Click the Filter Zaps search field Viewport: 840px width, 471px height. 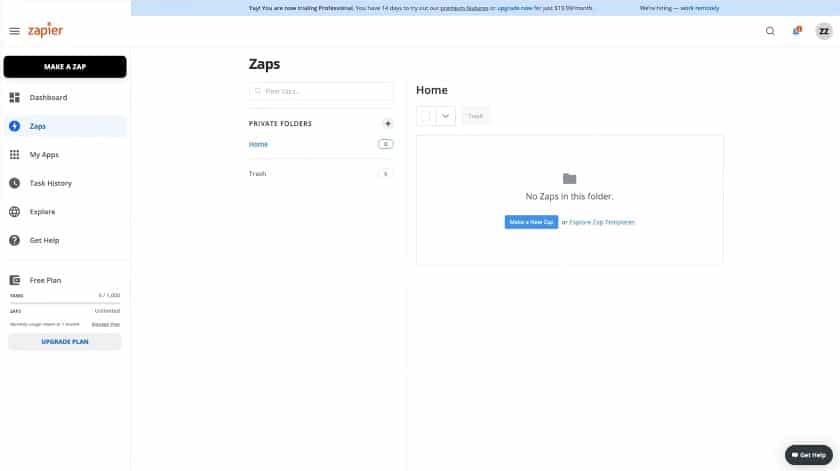(x=321, y=91)
